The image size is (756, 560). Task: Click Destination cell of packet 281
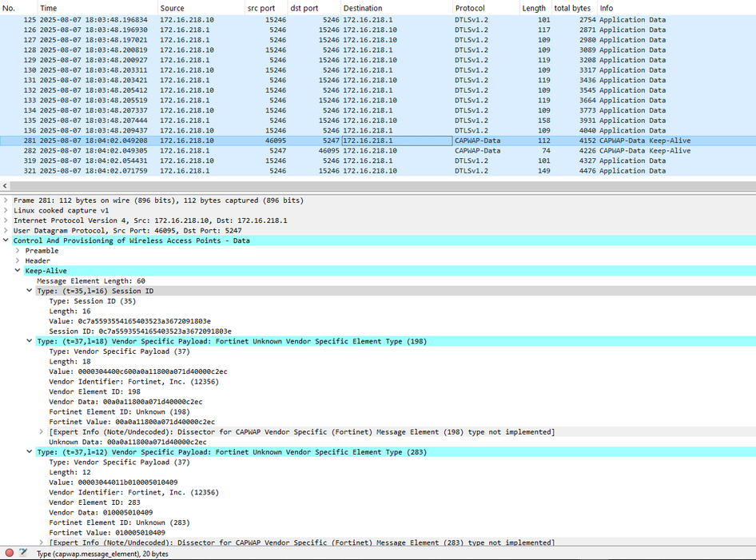pyautogui.click(x=397, y=141)
